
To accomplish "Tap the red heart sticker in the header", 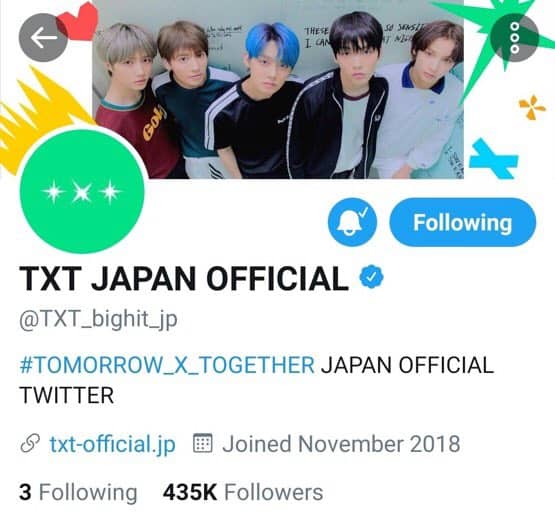I will (79, 20).
